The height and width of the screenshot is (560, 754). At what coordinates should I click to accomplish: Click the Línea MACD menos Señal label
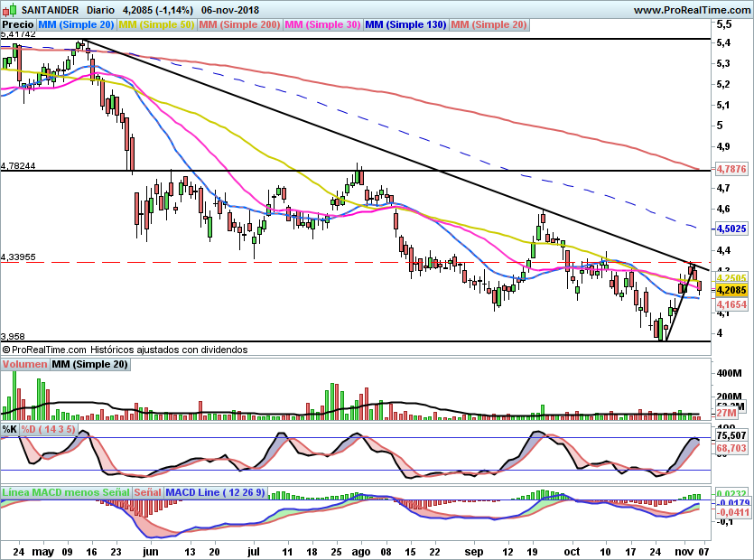tap(66, 492)
